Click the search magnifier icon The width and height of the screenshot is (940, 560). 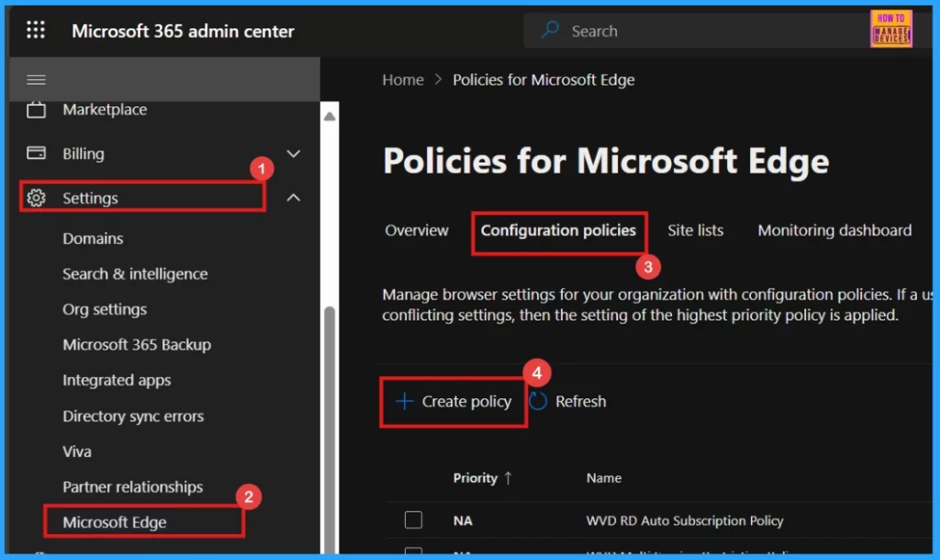550,30
